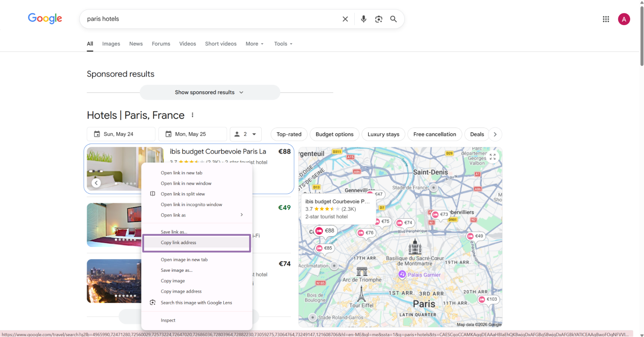The width and height of the screenshot is (644, 337).
Task: Switch to the Images tab
Action: click(x=111, y=44)
